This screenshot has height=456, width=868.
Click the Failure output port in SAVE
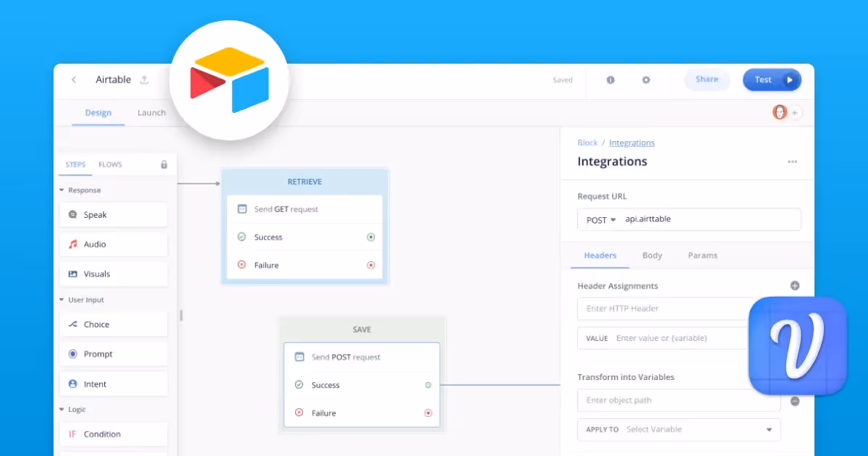click(x=428, y=413)
